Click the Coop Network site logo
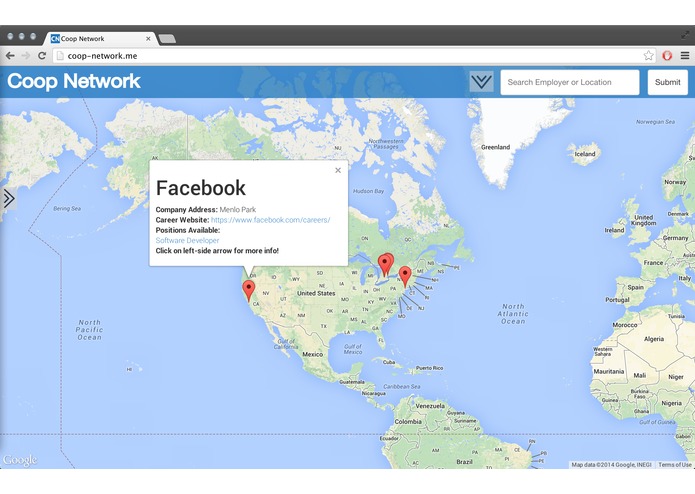The width and height of the screenshot is (695, 494). (x=74, y=81)
